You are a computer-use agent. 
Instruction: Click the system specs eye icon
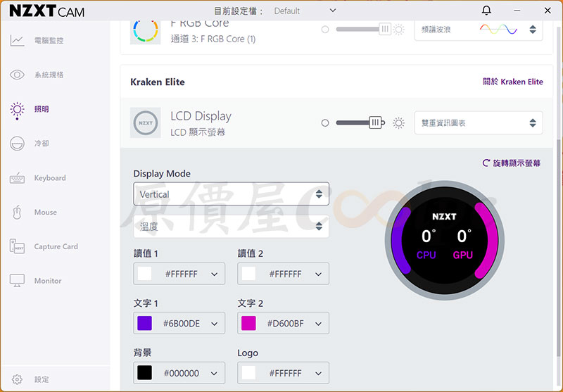tap(17, 75)
